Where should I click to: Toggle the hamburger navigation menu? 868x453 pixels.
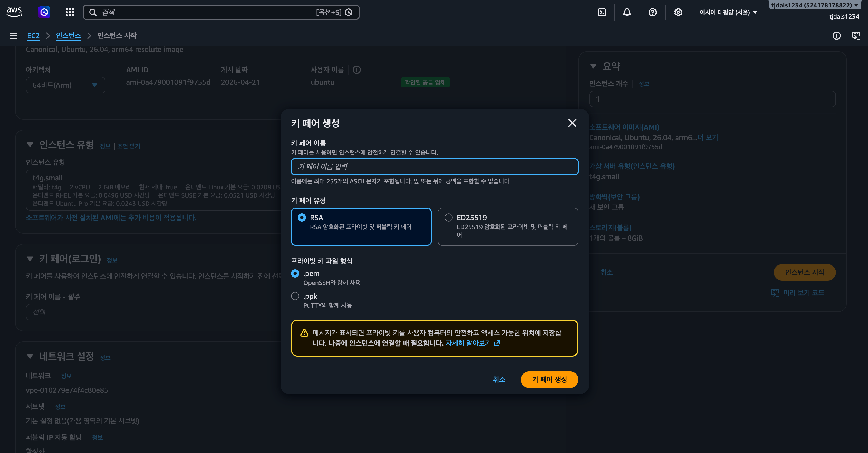tap(13, 35)
